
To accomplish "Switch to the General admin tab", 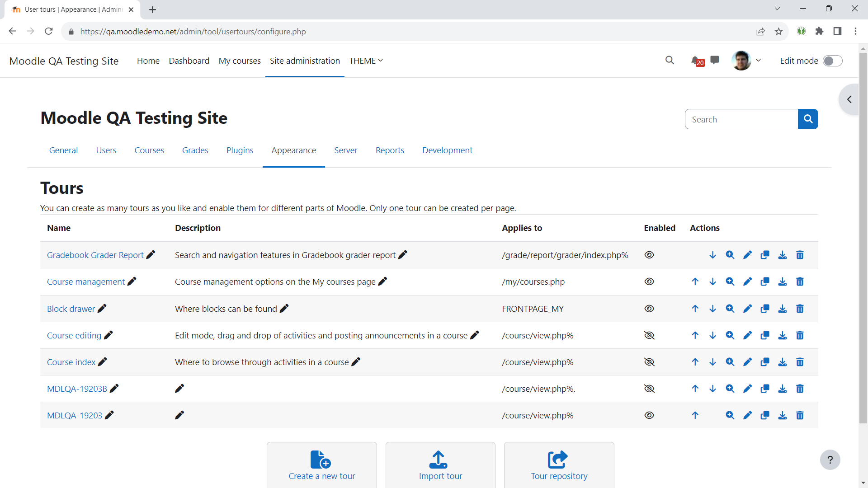I will pos(63,150).
